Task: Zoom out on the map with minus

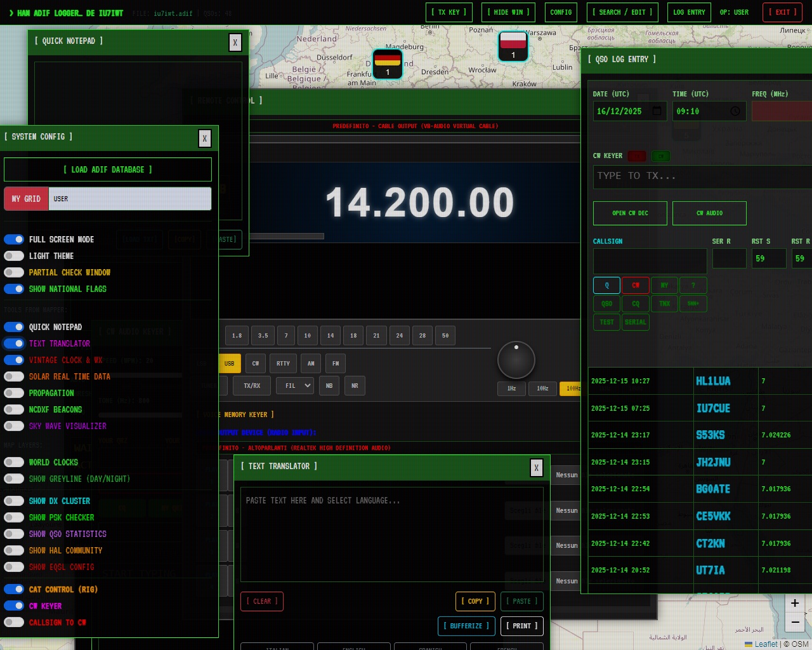Action: click(x=795, y=623)
